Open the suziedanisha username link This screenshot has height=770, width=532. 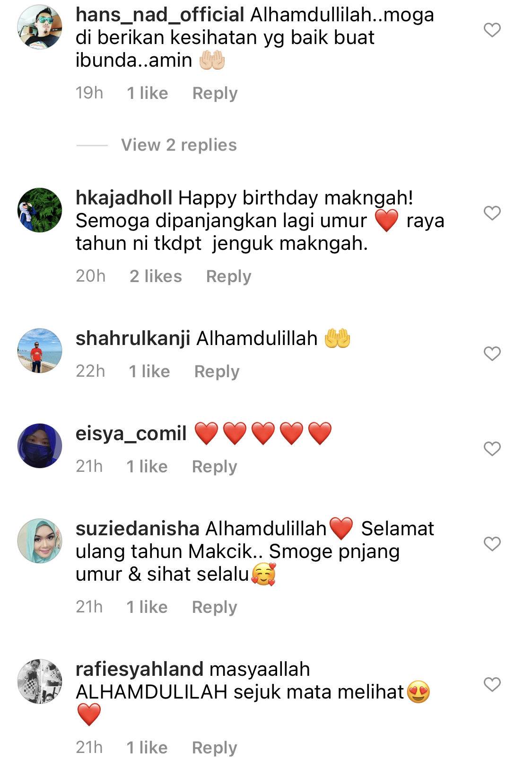tap(138, 529)
